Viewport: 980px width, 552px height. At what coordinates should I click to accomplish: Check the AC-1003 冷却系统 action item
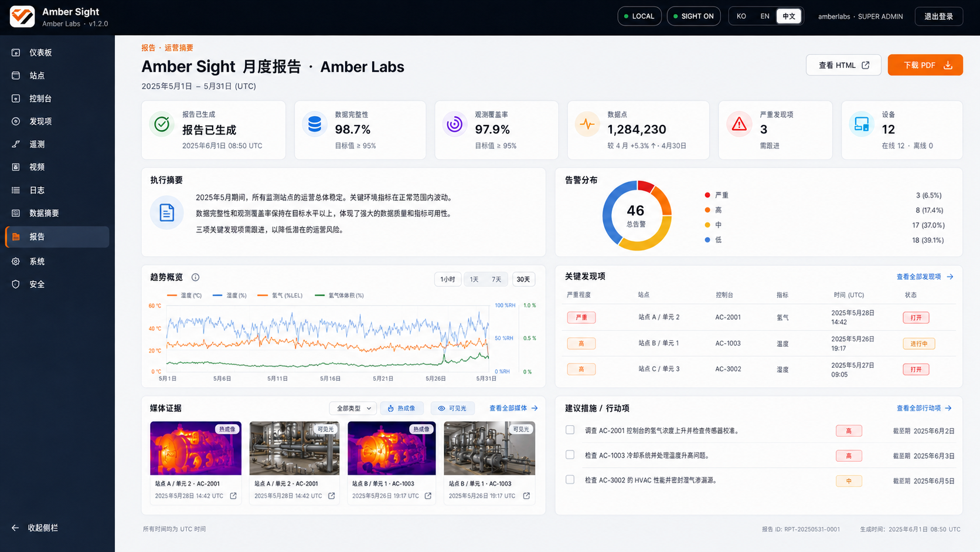coord(570,455)
